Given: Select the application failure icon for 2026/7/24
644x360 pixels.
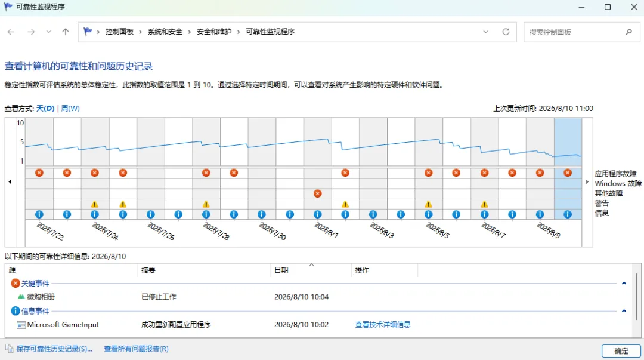Looking at the screenshot, I should [95, 173].
